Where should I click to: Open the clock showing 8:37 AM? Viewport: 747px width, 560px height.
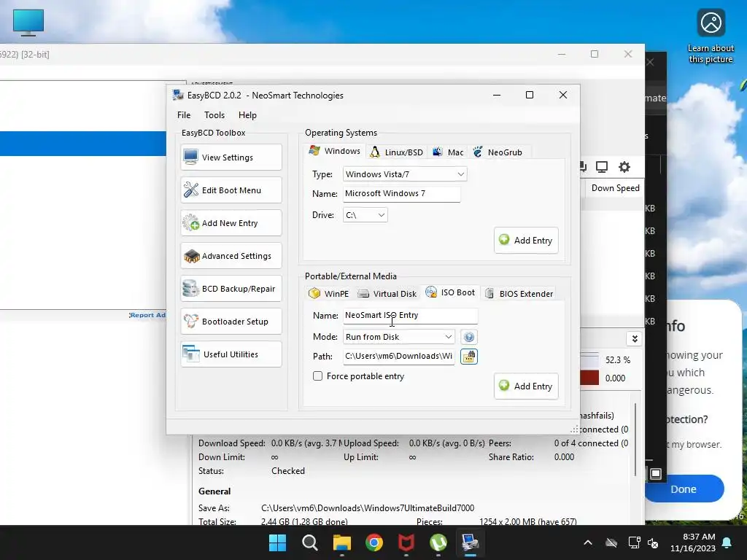pyautogui.click(x=693, y=542)
